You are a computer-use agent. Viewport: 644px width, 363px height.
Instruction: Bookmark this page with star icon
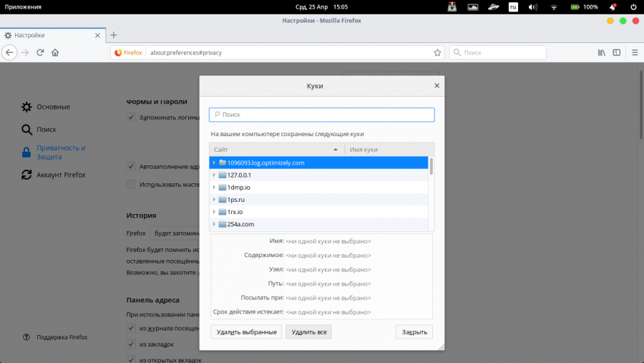tap(437, 52)
